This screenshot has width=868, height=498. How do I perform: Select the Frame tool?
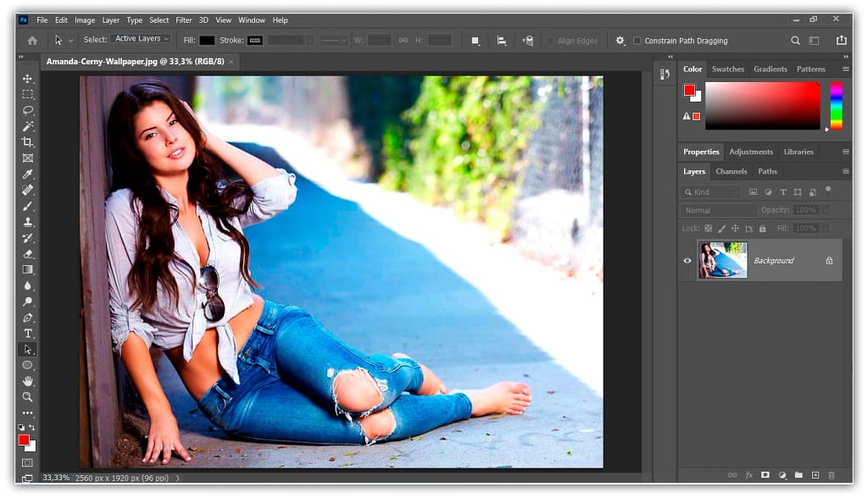click(28, 158)
